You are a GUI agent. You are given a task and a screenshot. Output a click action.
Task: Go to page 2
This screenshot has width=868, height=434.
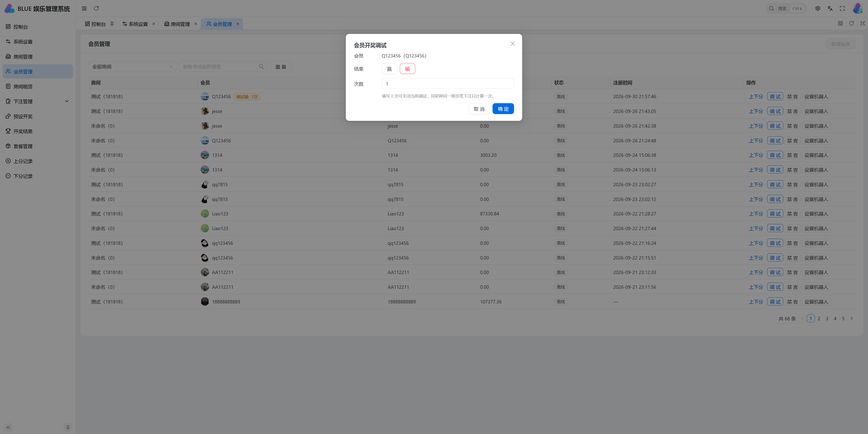(x=819, y=318)
